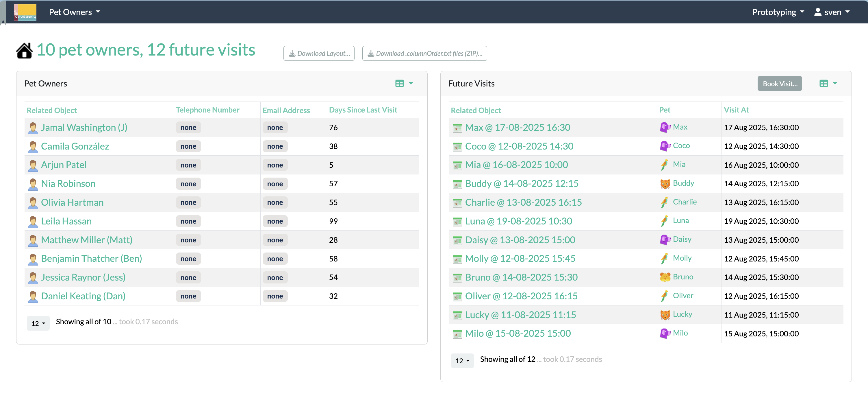This screenshot has height=398, width=868.
Task: Click the hamster icon next to Bruno
Action: (x=665, y=277)
